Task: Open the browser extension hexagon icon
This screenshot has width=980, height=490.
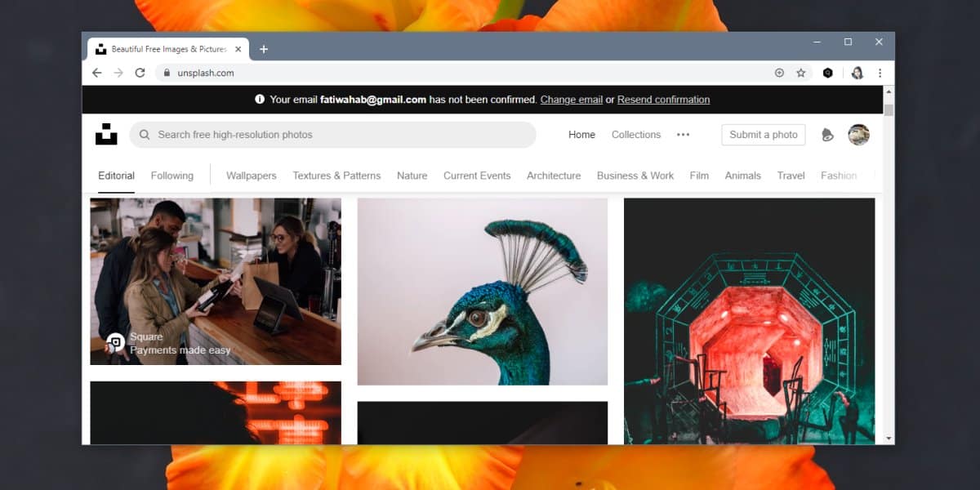Action: (827, 73)
